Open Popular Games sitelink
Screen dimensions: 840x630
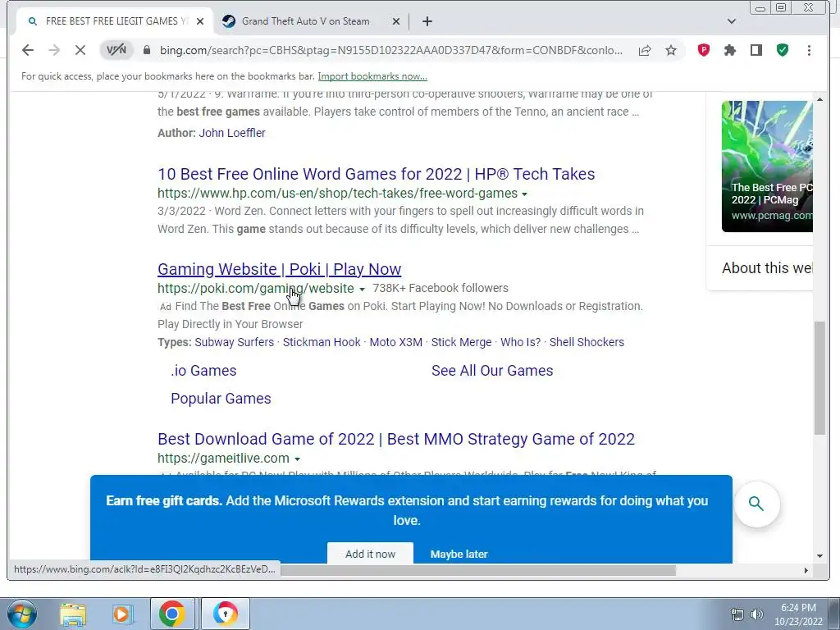pyautogui.click(x=221, y=399)
